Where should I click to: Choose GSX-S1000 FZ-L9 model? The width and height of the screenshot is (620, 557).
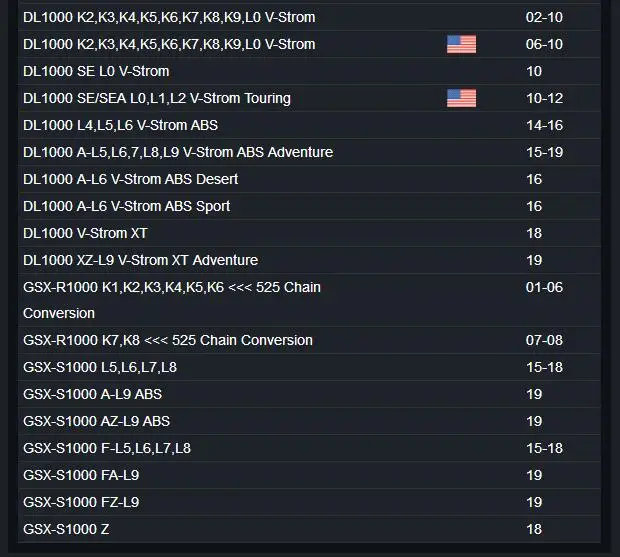point(81,502)
